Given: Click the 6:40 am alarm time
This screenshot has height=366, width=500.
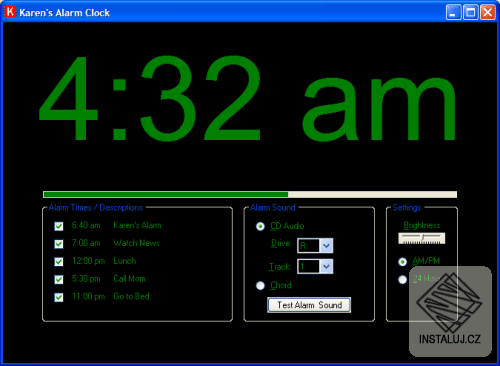Looking at the screenshot, I should pyautogui.click(x=86, y=226).
